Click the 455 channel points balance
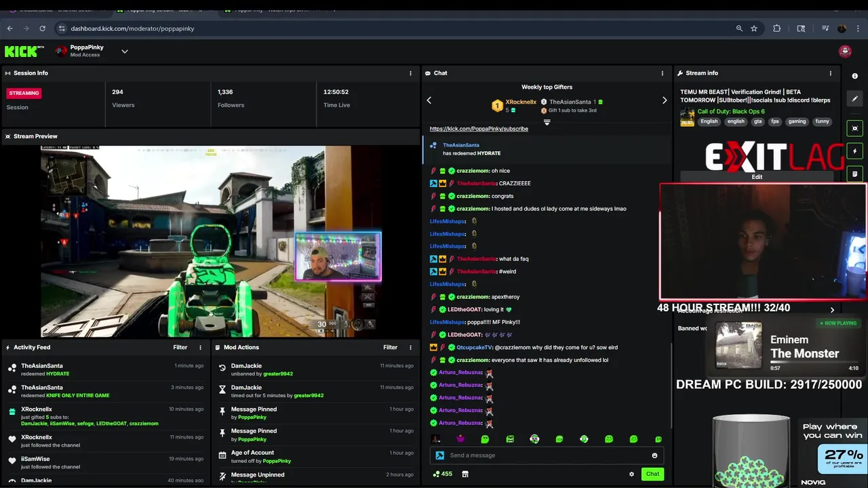This screenshot has width=868, height=488. (442, 474)
